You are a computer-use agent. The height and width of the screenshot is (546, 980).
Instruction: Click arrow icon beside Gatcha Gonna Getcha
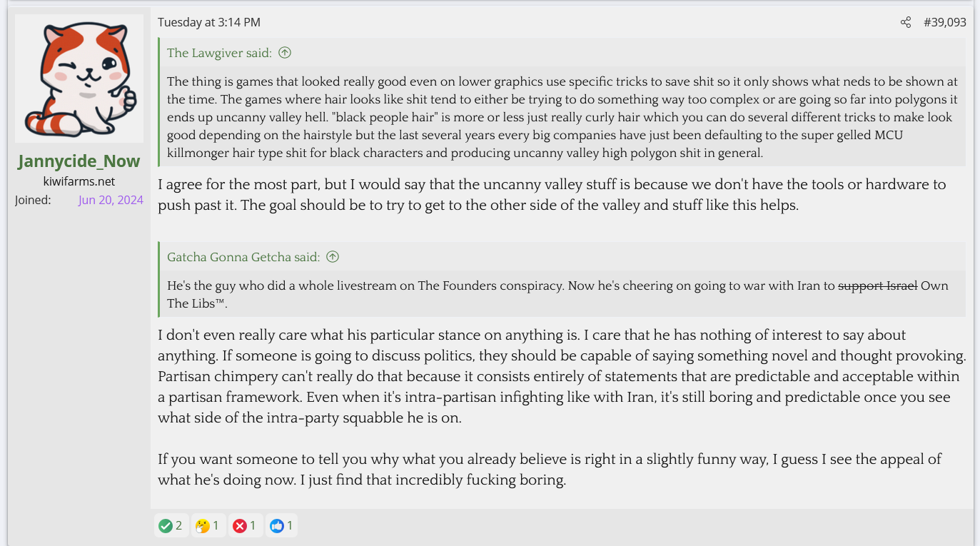[x=333, y=256]
